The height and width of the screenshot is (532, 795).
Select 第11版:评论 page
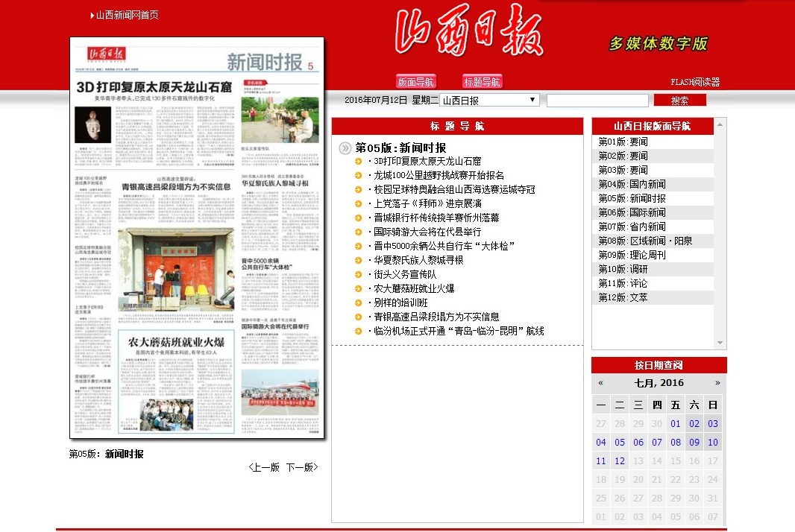point(623,284)
